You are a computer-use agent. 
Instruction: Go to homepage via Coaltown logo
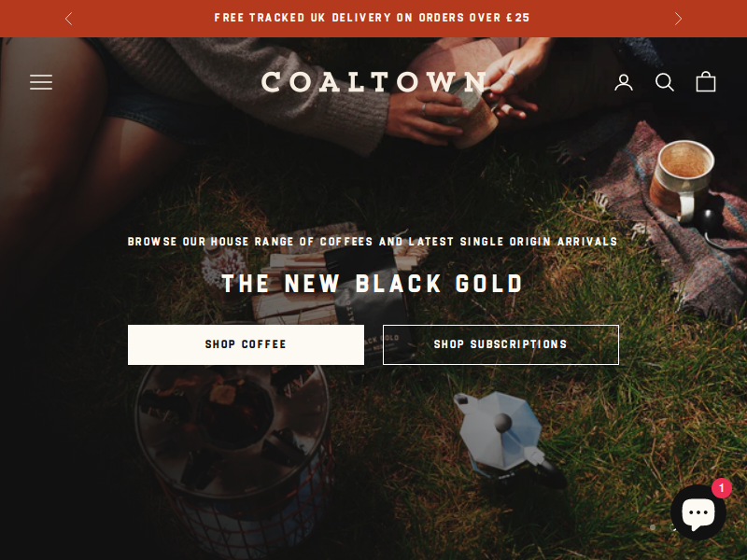click(374, 82)
